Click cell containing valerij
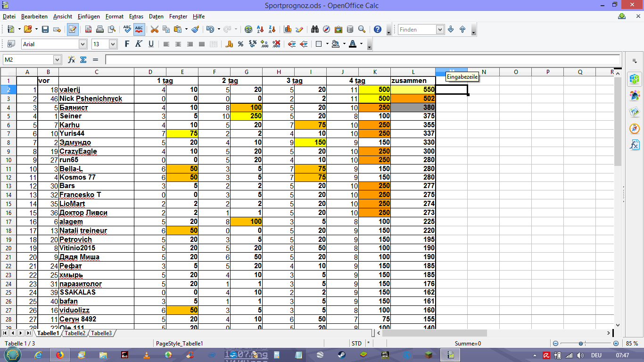 96,90
